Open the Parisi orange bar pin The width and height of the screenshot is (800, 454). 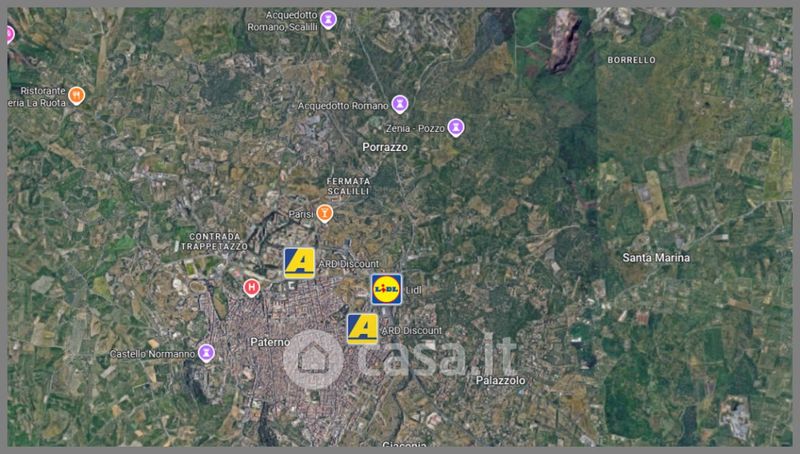324,213
